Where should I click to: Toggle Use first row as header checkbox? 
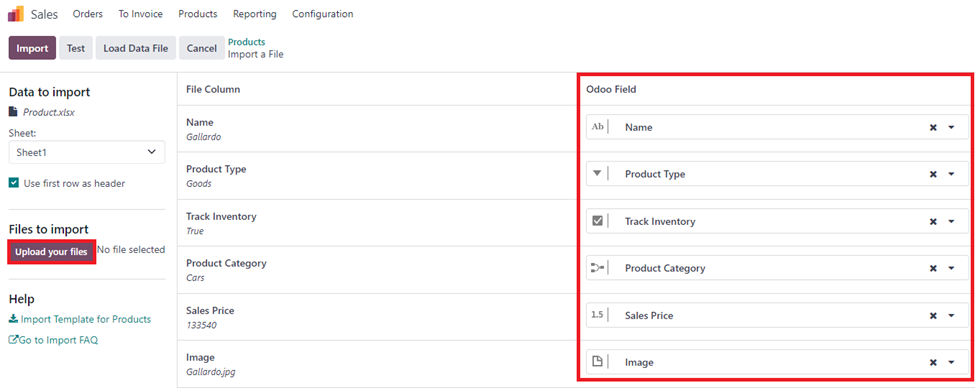14,183
